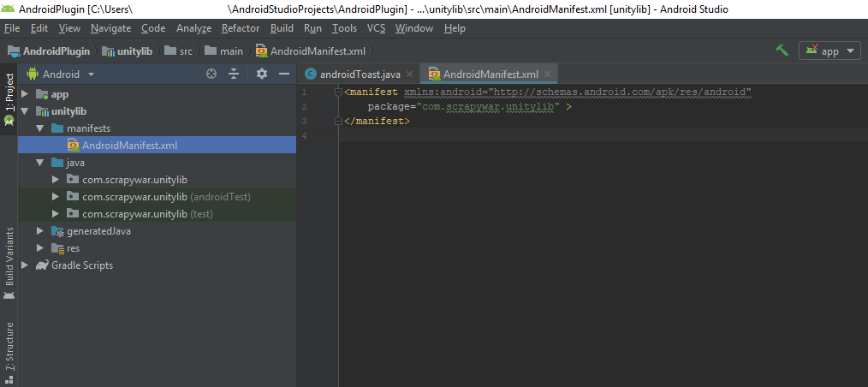Image resolution: width=868 pixels, height=387 pixels.
Task: Click the Android robot icon in Project header
Action: click(33, 74)
